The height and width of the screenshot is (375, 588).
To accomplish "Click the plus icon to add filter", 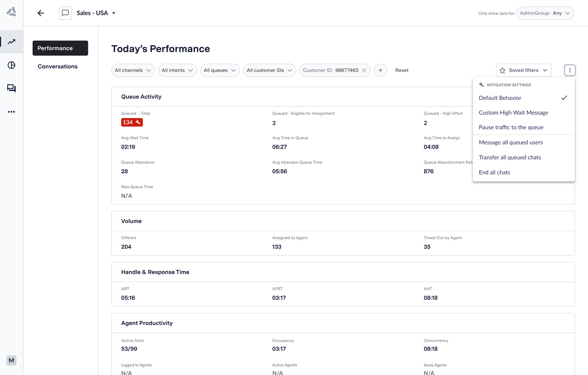I will pos(380,70).
